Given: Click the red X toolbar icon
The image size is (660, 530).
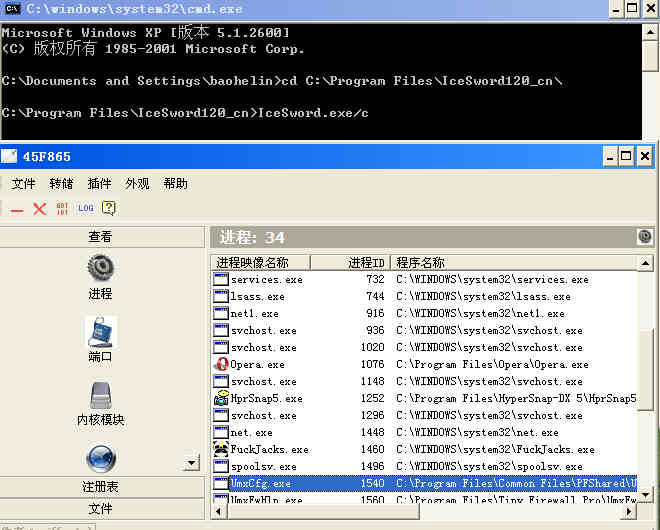Looking at the screenshot, I should (x=40, y=209).
